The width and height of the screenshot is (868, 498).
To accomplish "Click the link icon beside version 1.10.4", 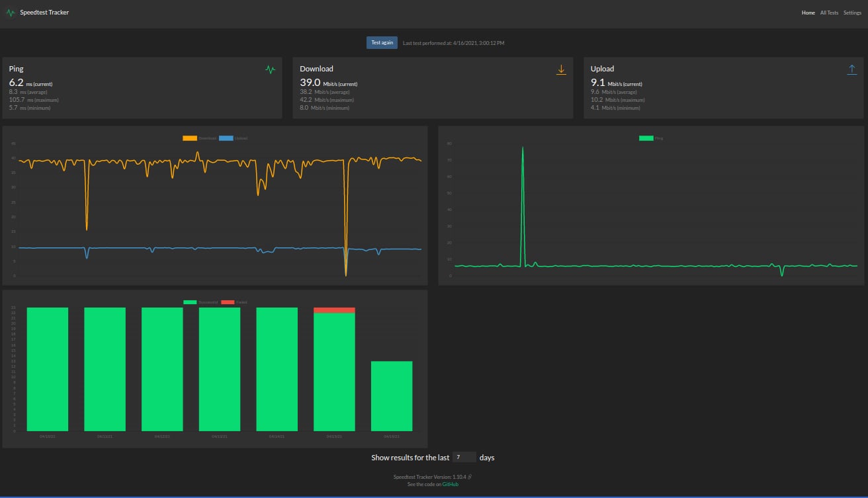I will coord(470,476).
